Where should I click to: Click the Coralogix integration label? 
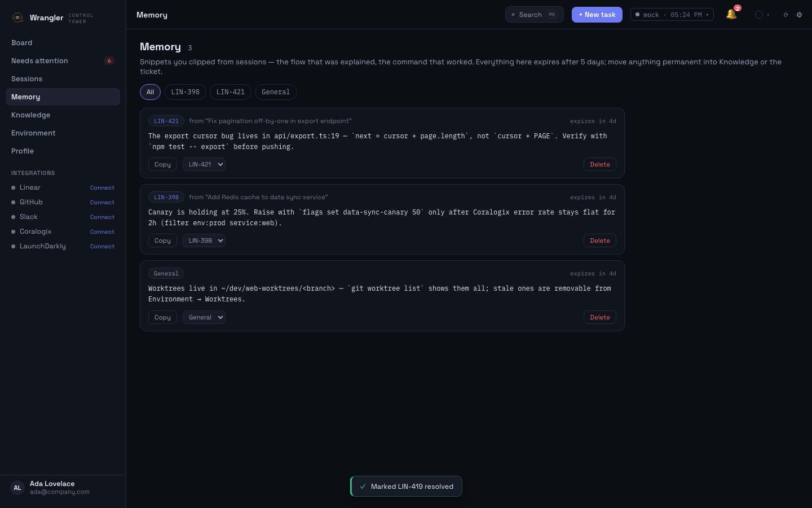tap(36, 231)
